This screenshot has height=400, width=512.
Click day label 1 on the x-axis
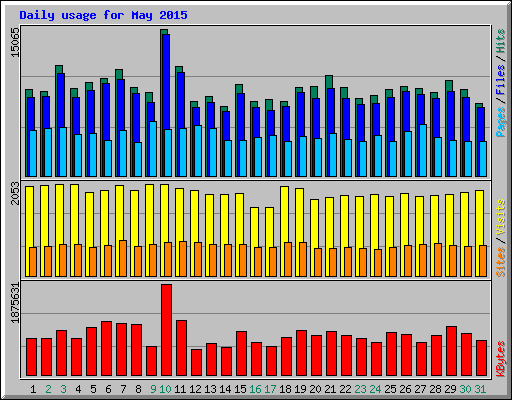(33, 389)
